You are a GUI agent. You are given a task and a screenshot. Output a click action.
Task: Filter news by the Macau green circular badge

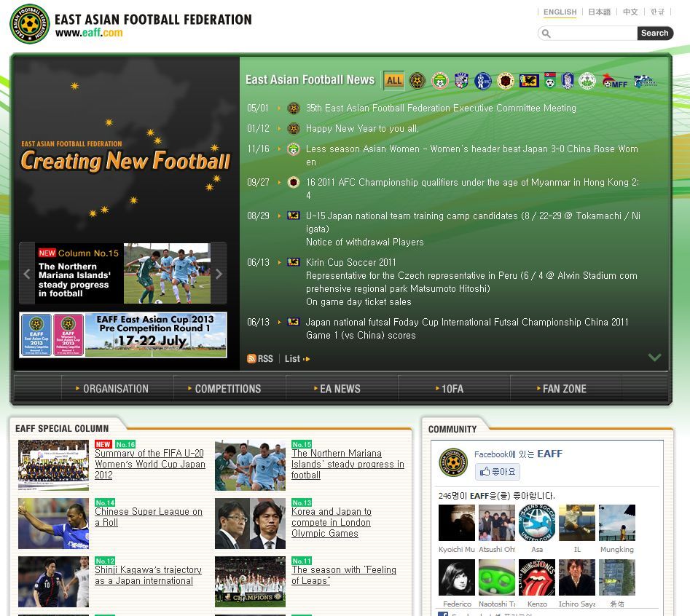[587, 81]
